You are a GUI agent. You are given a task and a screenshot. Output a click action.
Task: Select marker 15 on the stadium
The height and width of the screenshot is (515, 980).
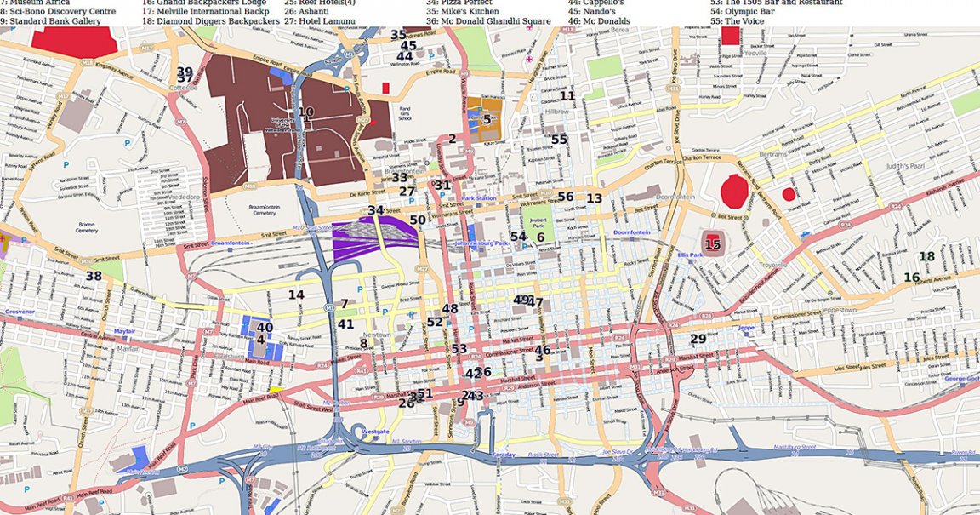point(713,244)
